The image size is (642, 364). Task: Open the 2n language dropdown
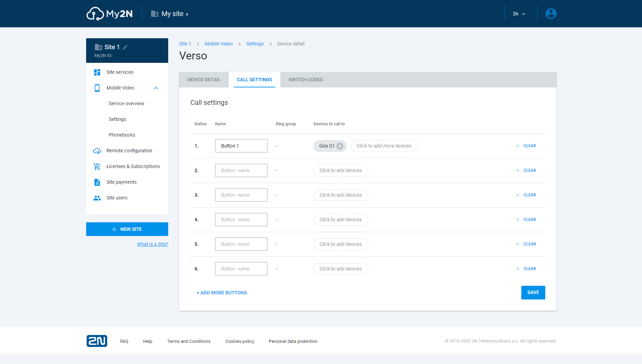(519, 14)
